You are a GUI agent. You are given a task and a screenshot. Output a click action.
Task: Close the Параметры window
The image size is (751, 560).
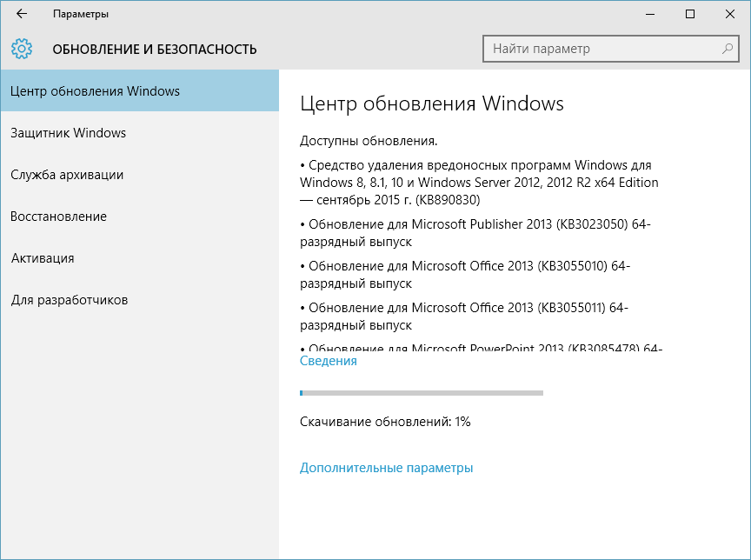tap(730, 14)
